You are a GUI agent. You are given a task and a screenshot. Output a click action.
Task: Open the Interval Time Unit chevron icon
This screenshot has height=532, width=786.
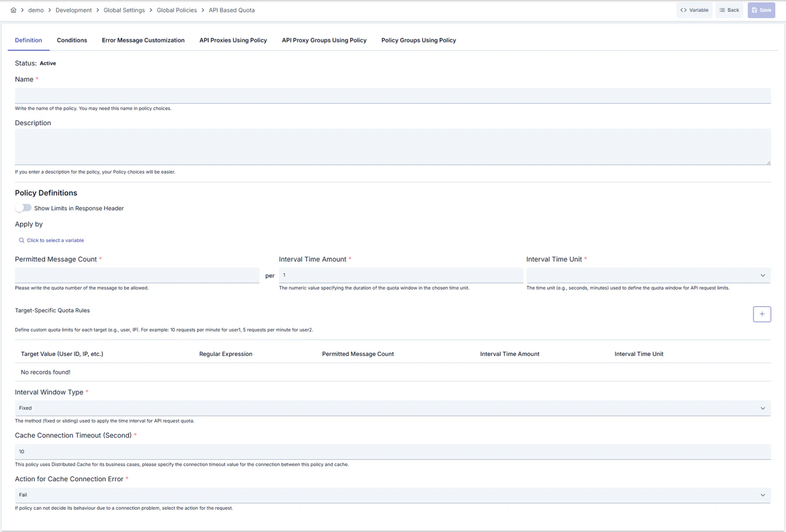coord(764,275)
